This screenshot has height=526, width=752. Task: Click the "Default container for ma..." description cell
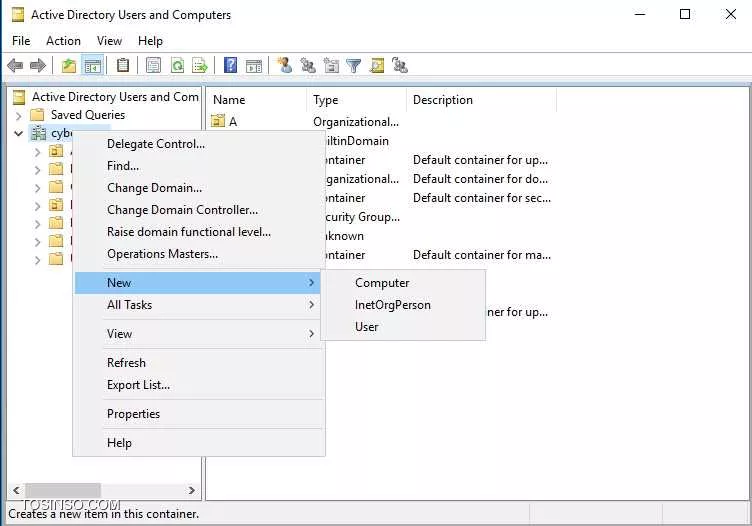point(482,255)
